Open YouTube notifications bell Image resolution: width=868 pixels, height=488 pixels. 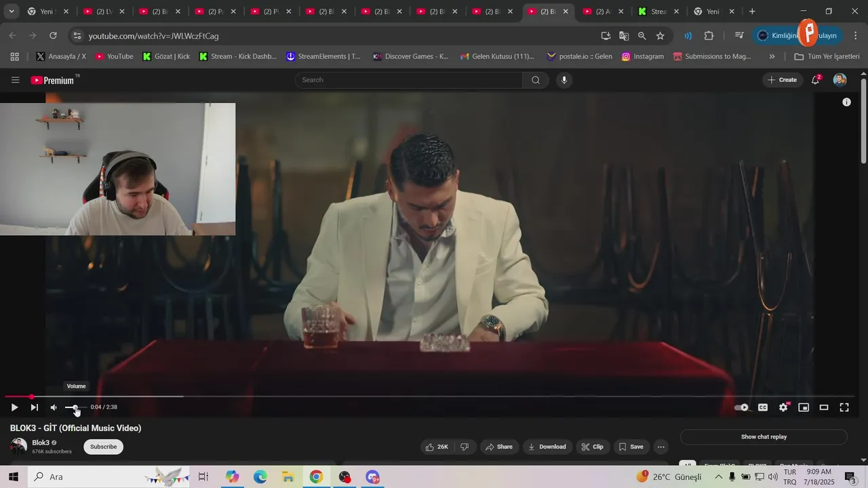tap(816, 80)
